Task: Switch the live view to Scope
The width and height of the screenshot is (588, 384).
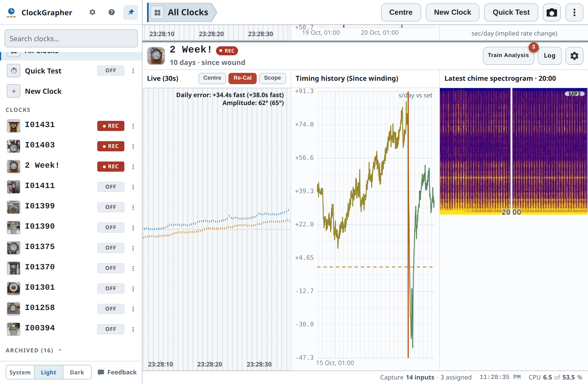Action: coord(272,78)
